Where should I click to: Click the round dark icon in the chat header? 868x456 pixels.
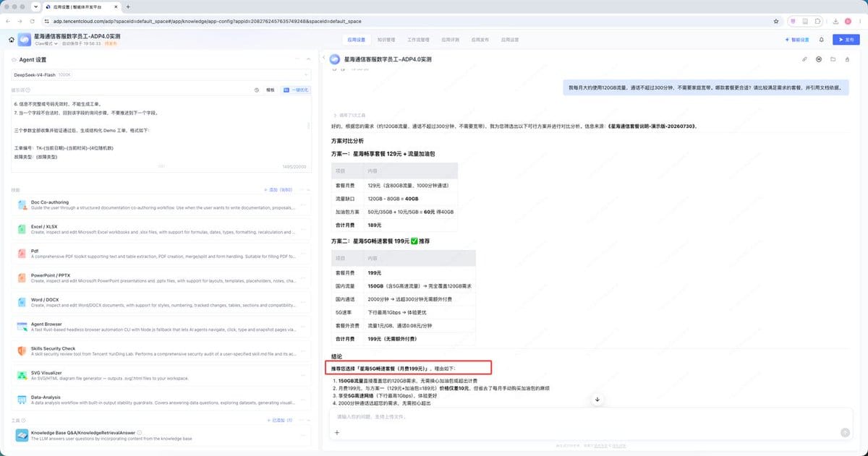[x=819, y=59]
